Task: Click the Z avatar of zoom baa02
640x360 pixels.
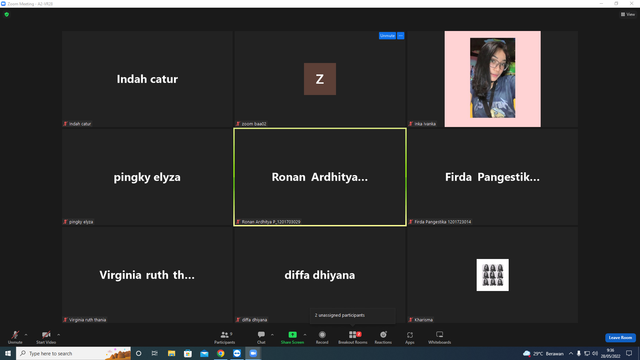Action: (x=320, y=79)
